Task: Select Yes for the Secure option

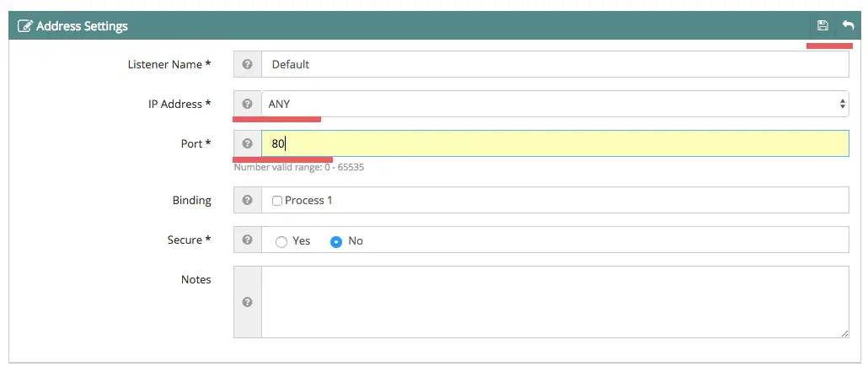Action: tap(281, 242)
